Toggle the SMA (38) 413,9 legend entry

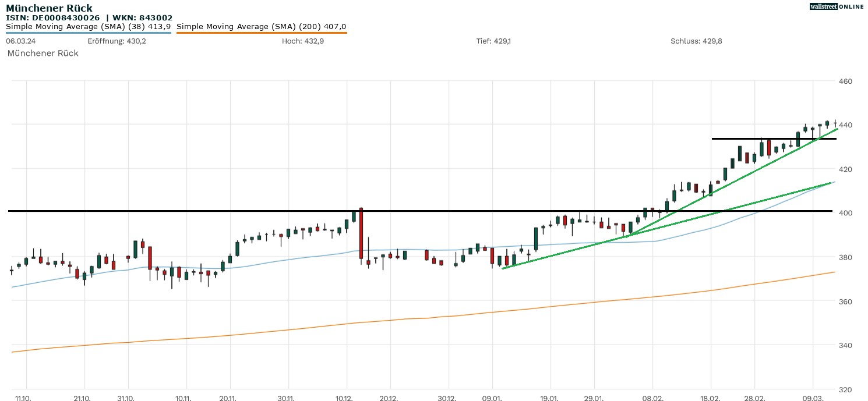tap(89, 27)
